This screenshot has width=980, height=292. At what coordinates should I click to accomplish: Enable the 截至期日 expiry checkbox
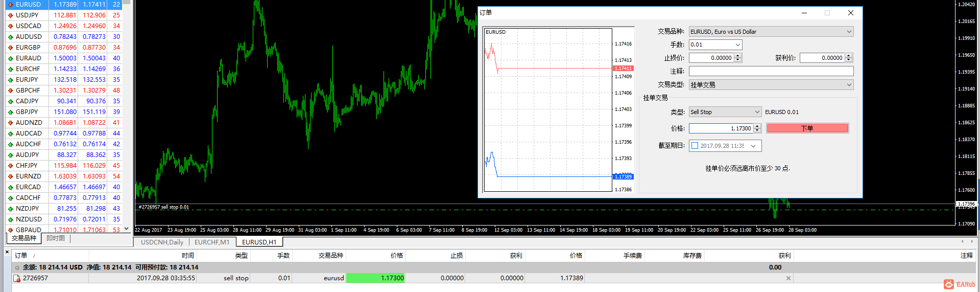[695, 146]
